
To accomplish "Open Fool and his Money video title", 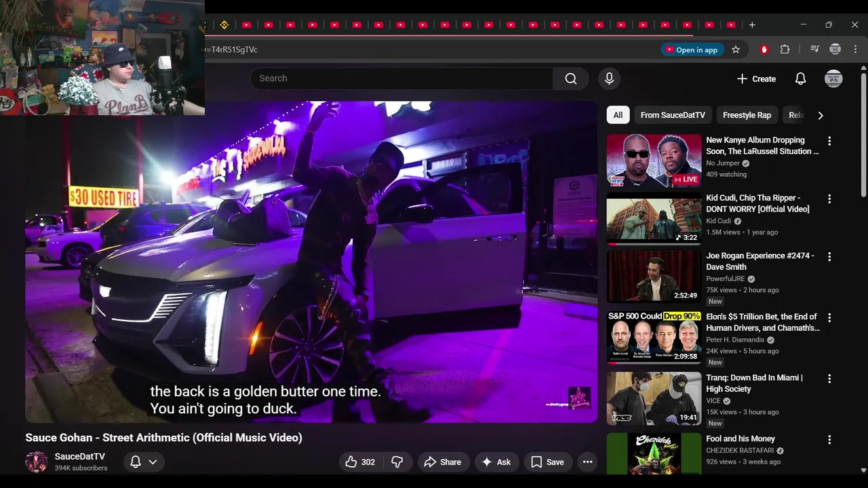I will 741,439.
